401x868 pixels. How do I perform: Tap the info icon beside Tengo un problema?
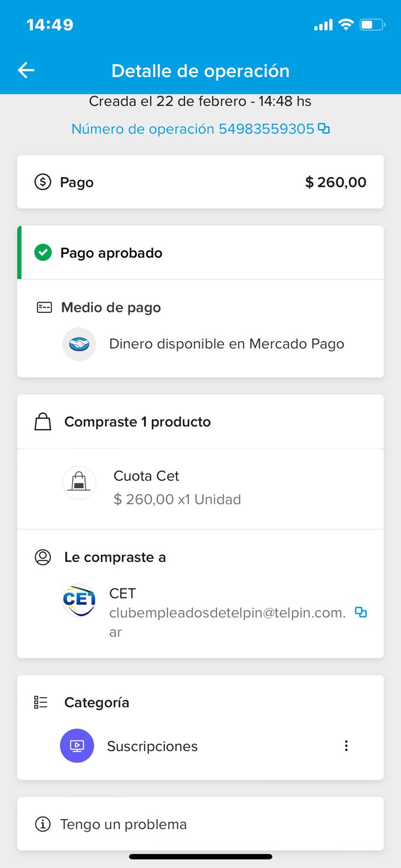[x=43, y=824]
